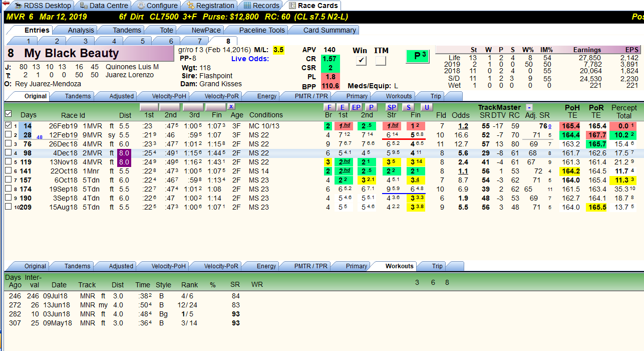The image size is (644, 351).
Task: Click the green P3 button
Action: (418, 56)
